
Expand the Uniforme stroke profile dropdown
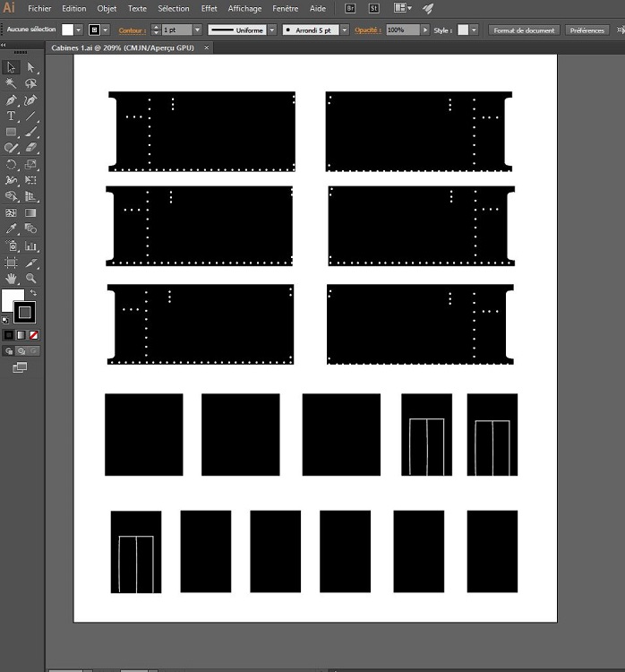[272, 30]
